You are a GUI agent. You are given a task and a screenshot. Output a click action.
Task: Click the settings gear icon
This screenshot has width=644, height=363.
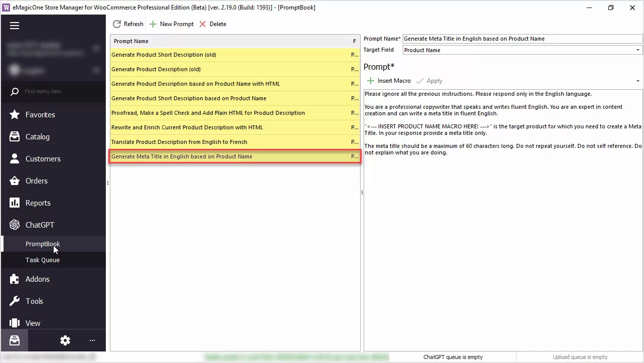coord(65,340)
